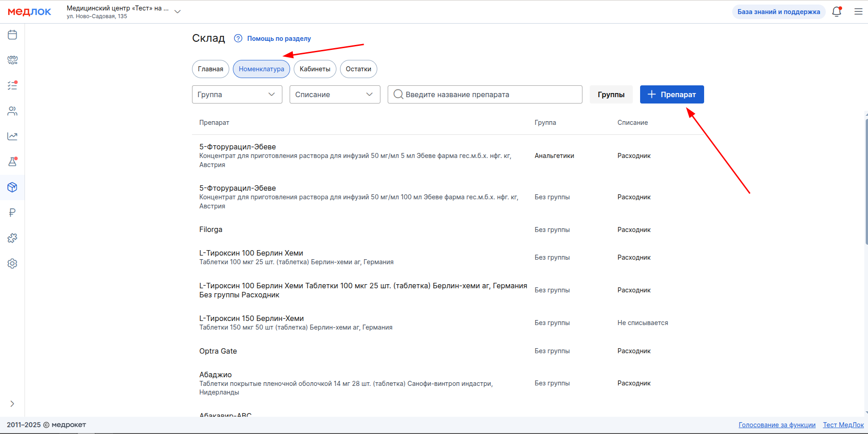Image resolution: width=868 pixels, height=434 pixels.
Task: Open the Абаджио row
Action: point(448,383)
